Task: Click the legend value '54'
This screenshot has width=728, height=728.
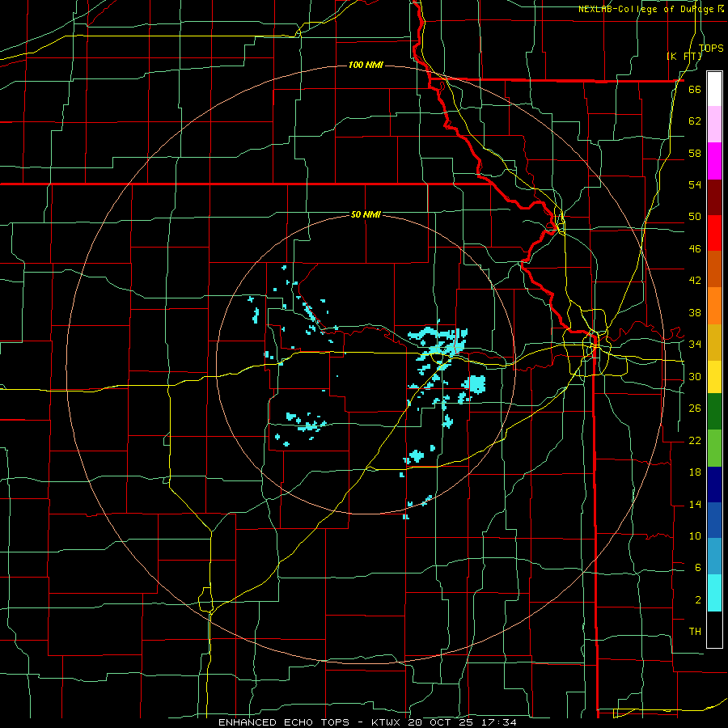Action: [695, 184]
